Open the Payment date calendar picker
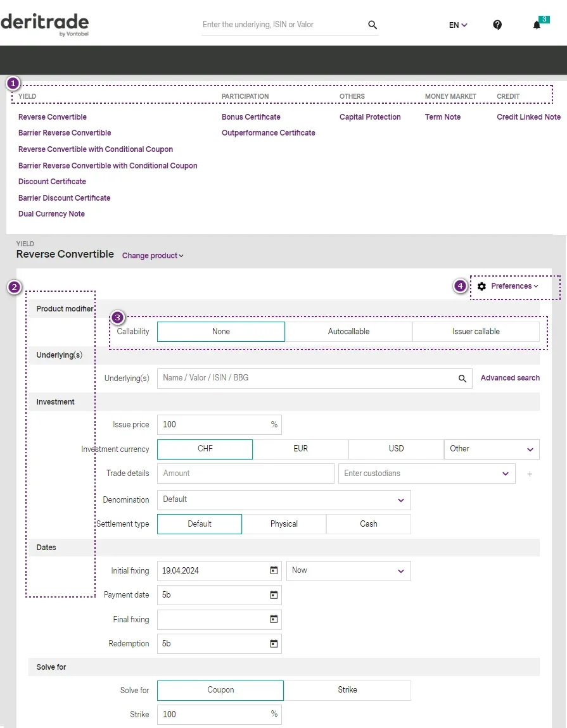This screenshot has width=567, height=728. tap(274, 595)
